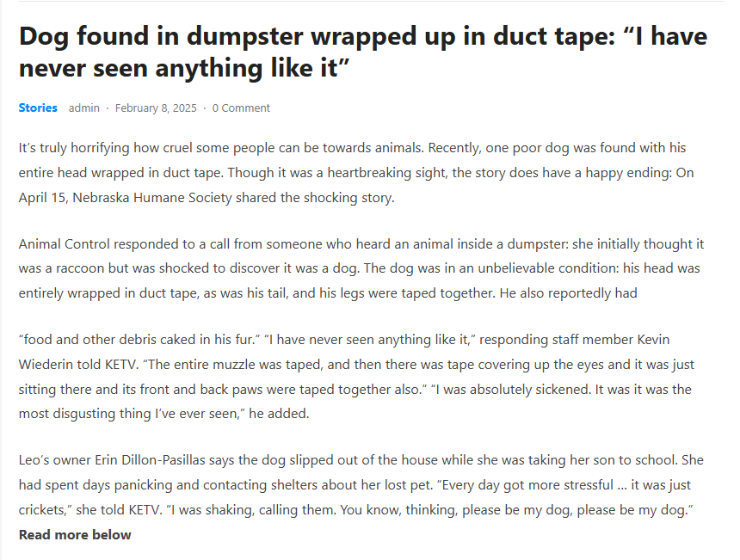740x560 pixels.
Task: Click the admin author name
Action: tap(84, 108)
